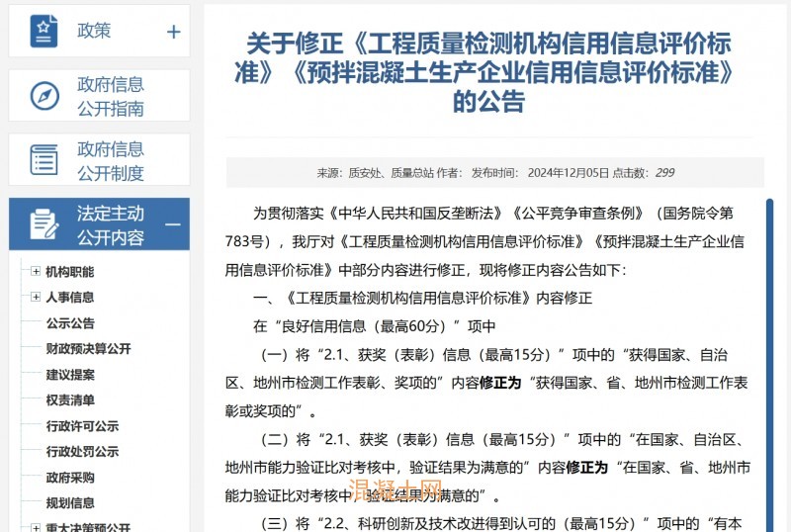Select 财政预决算公开 in sidebar
The width and height of the screenshot is (791, 532).
click(88, 349)
